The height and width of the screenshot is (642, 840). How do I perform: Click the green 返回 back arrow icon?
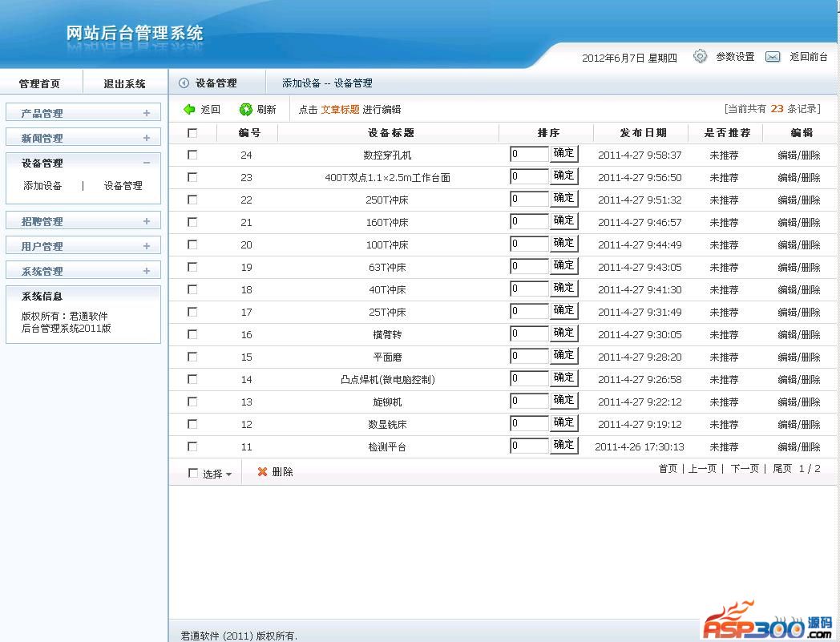click(x=189, y=110)
